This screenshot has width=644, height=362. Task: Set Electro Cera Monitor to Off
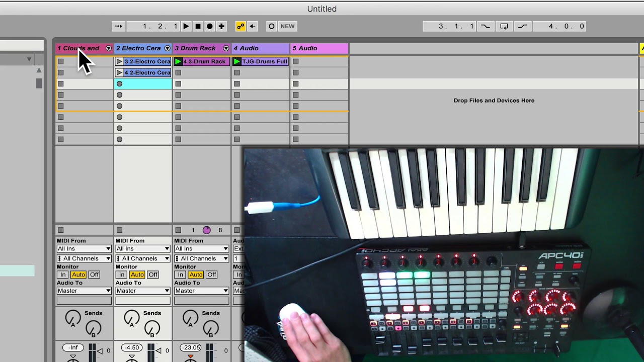(153, 275)
